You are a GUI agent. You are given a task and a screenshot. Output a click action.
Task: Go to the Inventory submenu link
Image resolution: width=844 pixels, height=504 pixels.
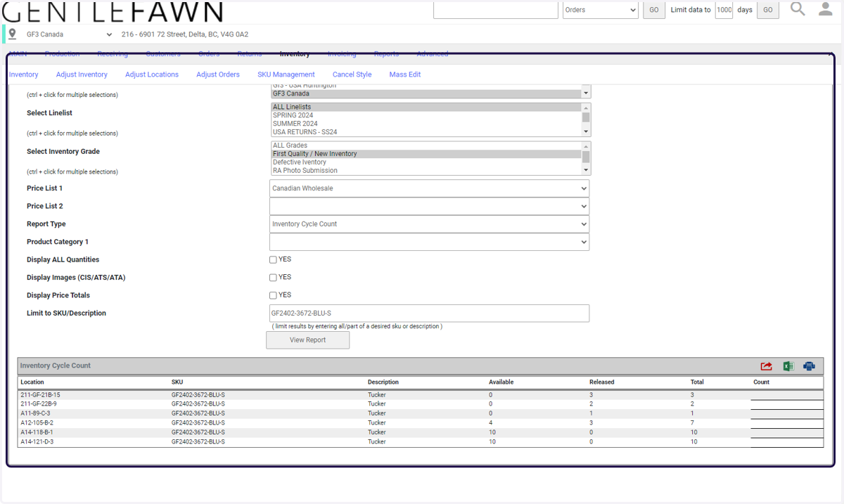(x=24, y=75)
